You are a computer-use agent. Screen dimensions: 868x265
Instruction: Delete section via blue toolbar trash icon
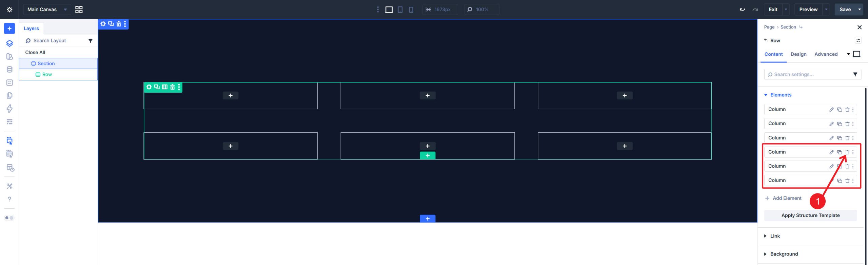(x=119, y=24)
